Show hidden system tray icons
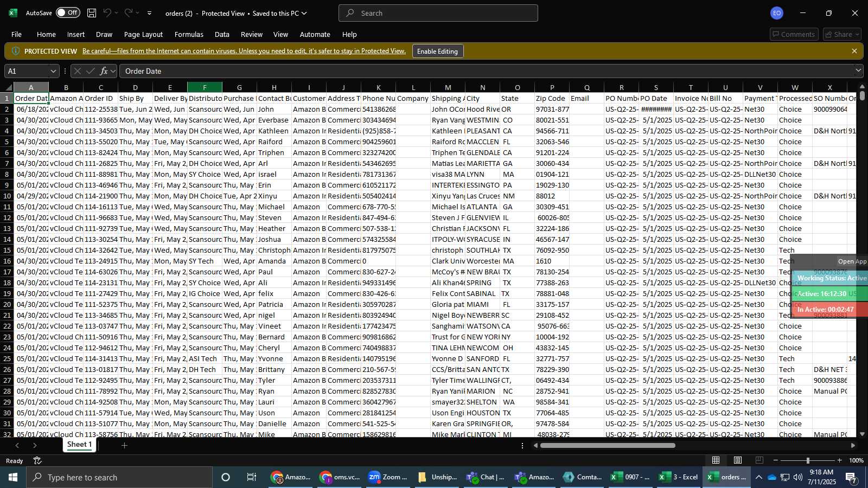Viewport: 868px width, 488px height. click(x=759, y=477)
